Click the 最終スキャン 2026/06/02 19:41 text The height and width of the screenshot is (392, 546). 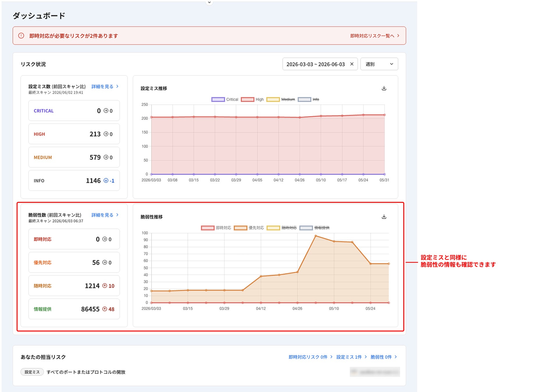coord(56,93)
